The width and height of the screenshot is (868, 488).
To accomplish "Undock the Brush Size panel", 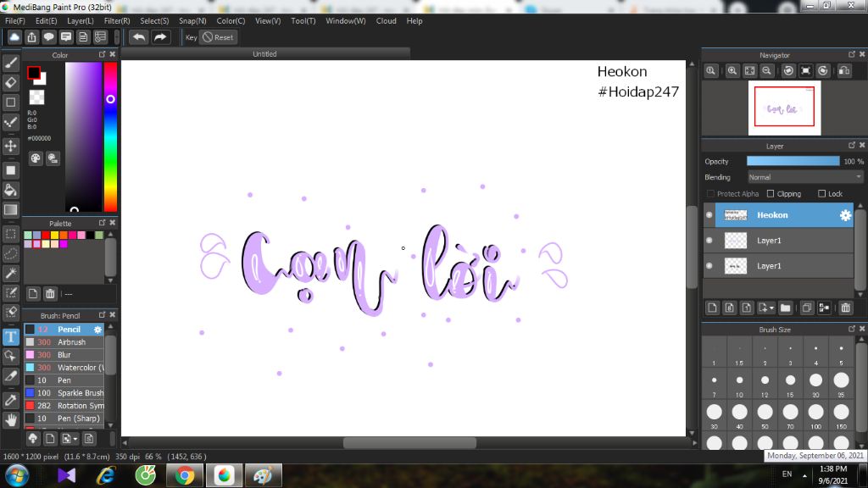I will pyautogui.click(x=851, y=329).
